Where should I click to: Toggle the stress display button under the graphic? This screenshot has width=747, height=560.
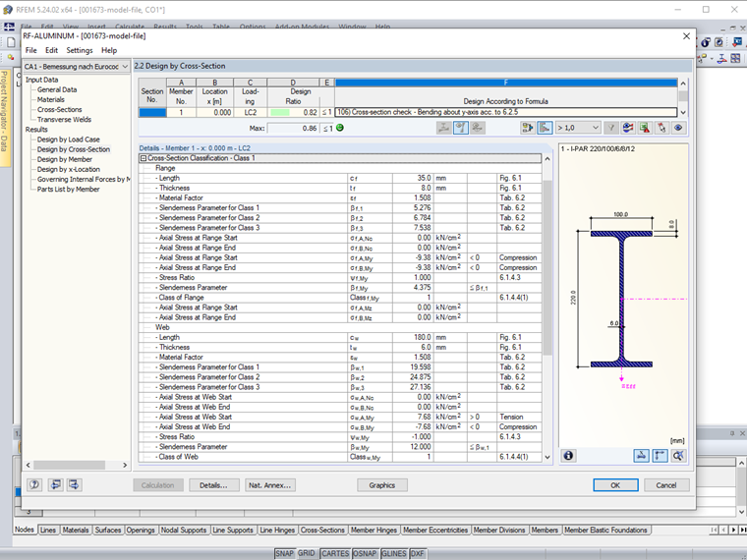tap(658, 456)
